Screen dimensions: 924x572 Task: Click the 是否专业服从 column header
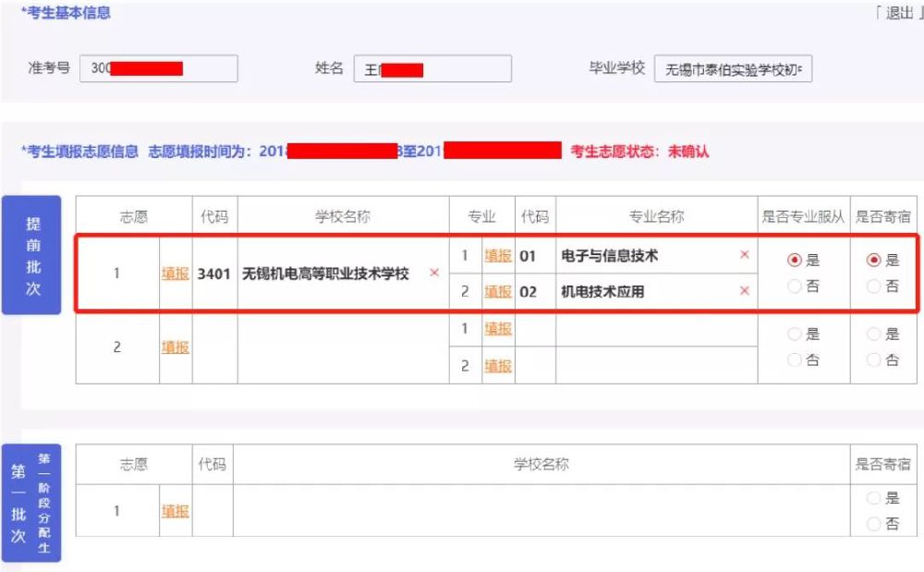pos(803,216)
